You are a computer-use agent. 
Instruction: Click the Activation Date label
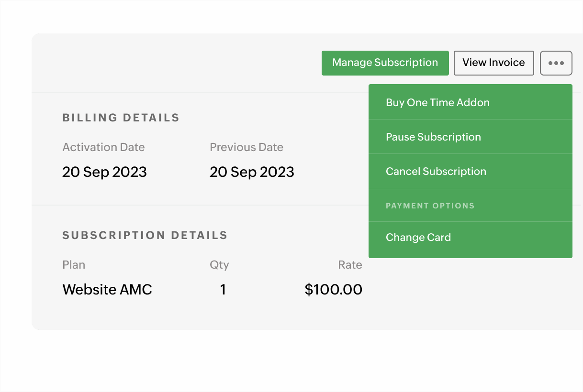103,147
